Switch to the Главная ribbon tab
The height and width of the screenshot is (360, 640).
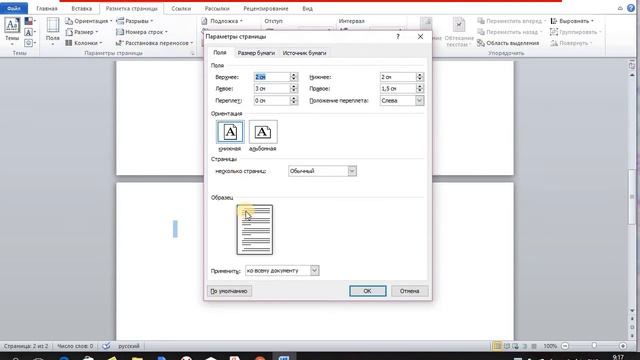point(47,8)
